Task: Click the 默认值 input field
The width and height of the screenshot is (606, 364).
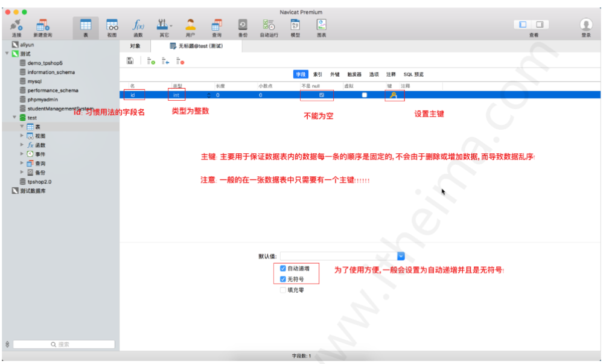Action: tap(339, 256)
